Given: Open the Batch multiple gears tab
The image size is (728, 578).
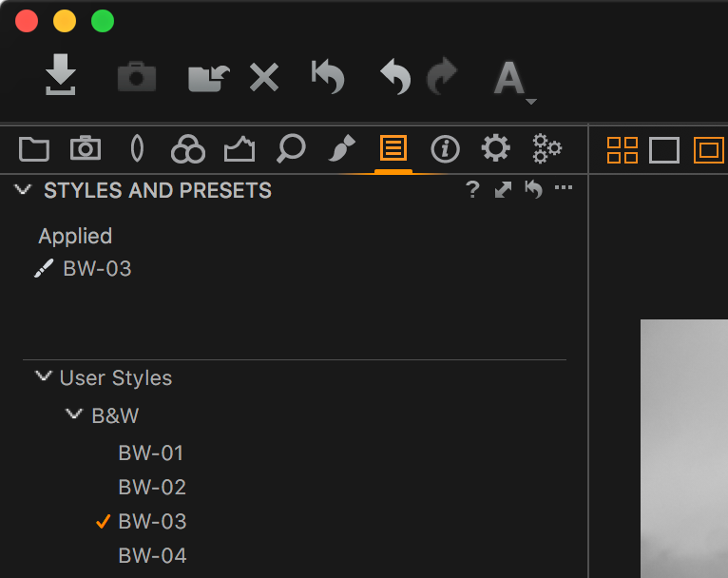Looking at the screenshot, I should click(546, 148).
